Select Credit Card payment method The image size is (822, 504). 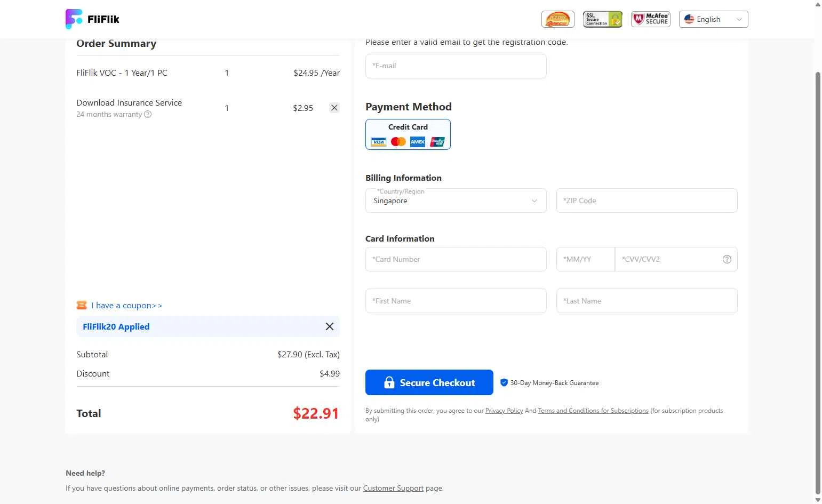pos(408,134)
